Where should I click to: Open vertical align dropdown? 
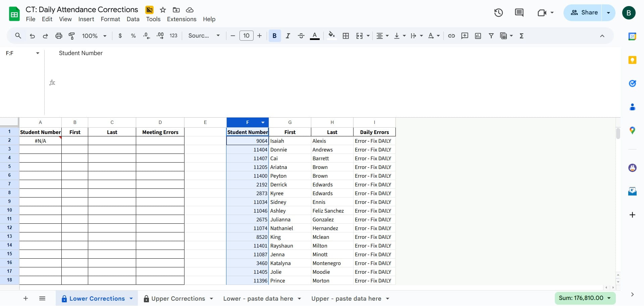399,36
